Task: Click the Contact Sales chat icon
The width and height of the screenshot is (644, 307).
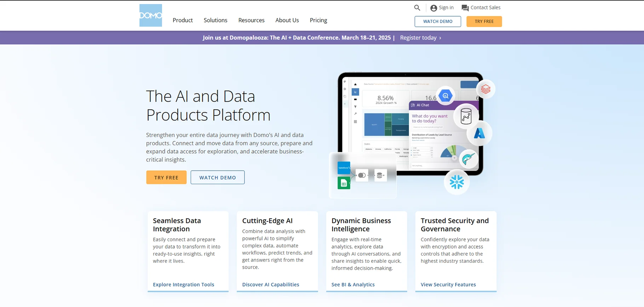Action: (x=465, y=8)
